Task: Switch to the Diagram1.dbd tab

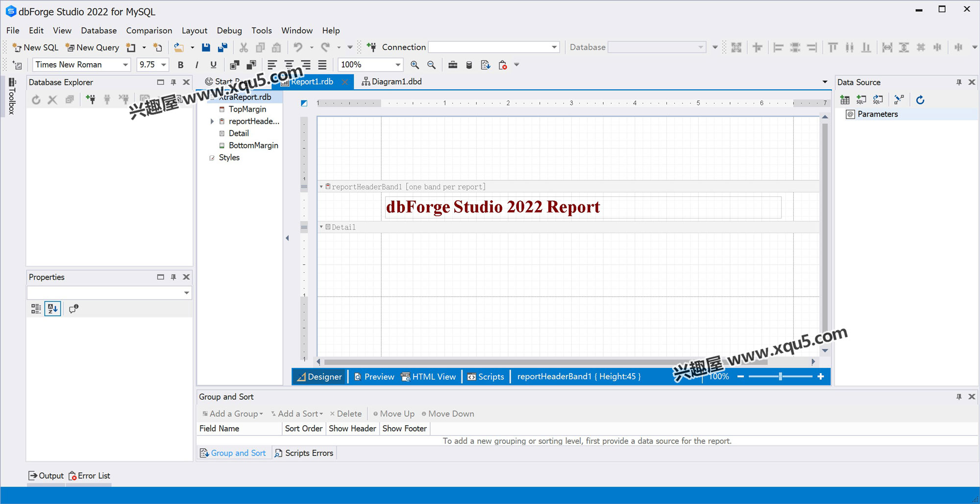Action: (392, 82)
